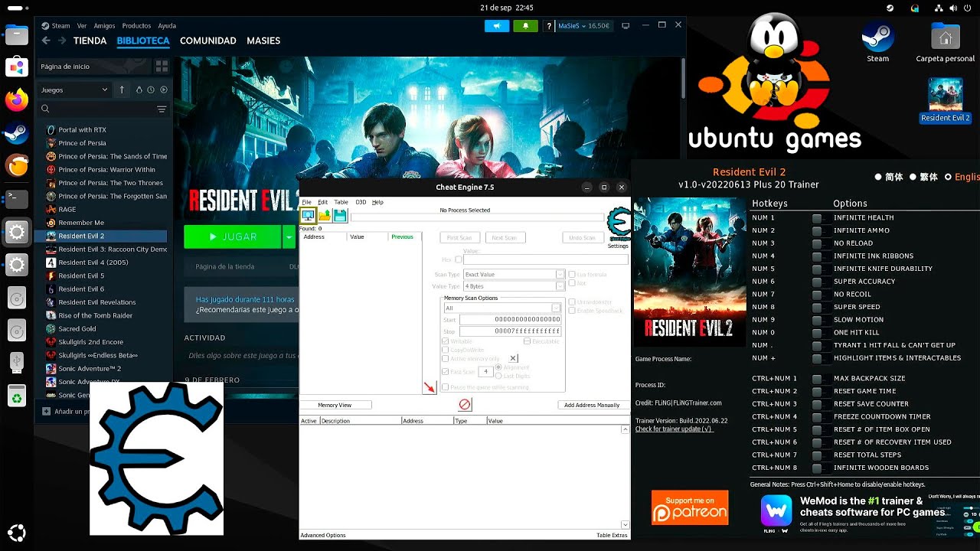Click Steam library sort up-arrow icon
Viewport: 980px width, 551px height.
pos(122,90)
